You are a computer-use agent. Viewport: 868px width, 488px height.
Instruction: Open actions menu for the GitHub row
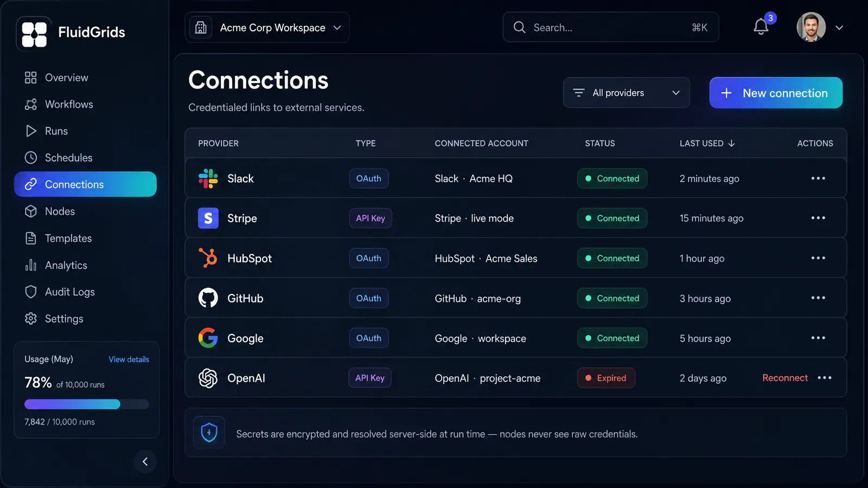point(818,298)
